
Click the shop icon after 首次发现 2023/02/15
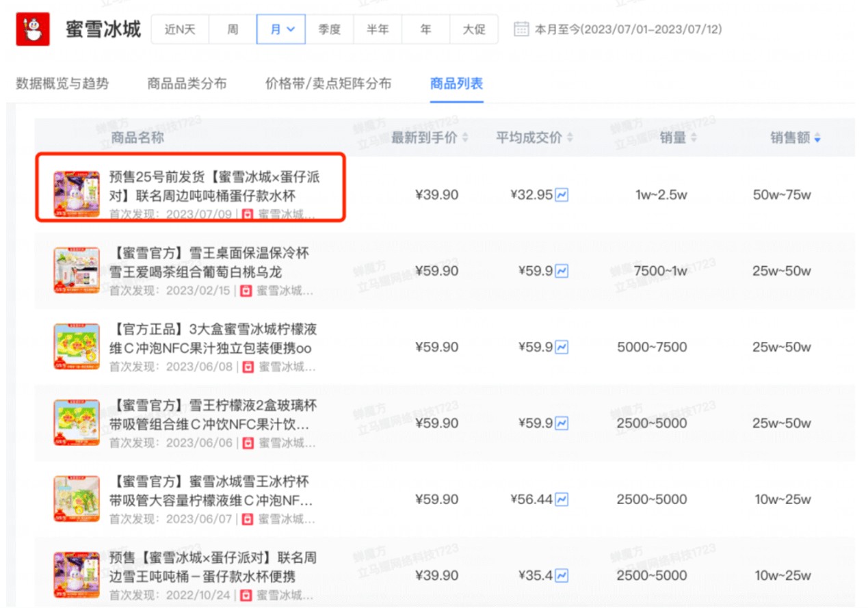248,291
